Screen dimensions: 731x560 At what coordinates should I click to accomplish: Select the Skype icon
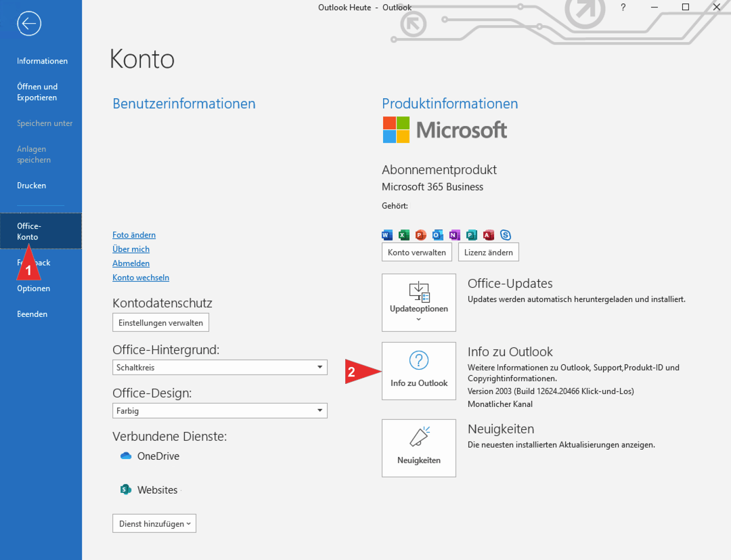point(505,235)
